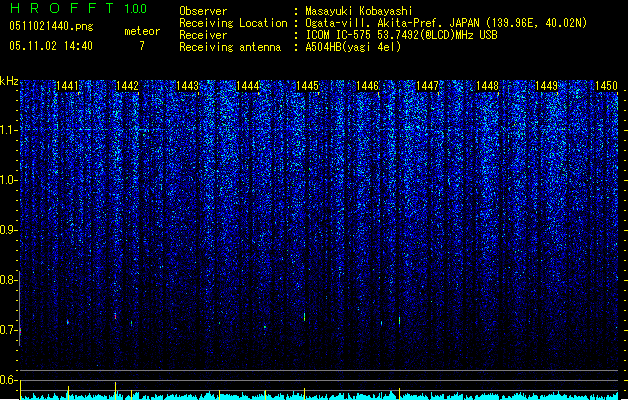Click the 'meteor' count label
This screenshot has width=629, height=400.
click(142, 31)
